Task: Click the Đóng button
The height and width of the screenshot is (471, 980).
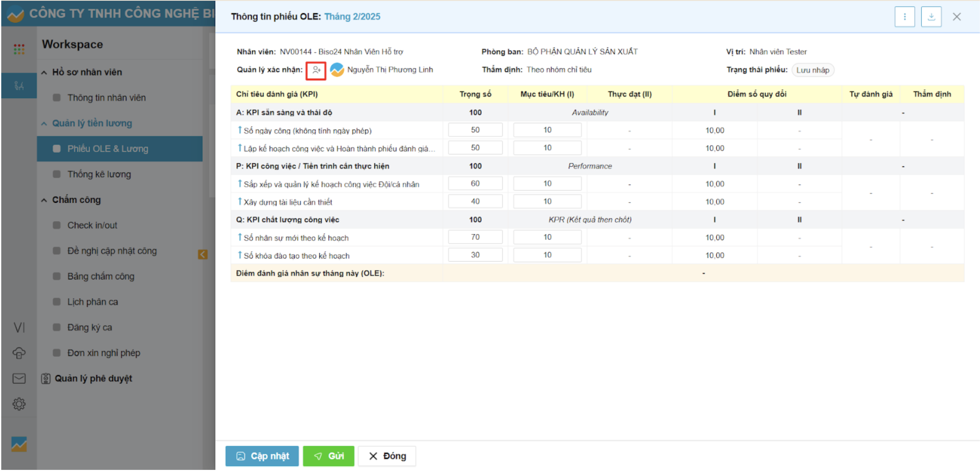Action: click(387, 456)
